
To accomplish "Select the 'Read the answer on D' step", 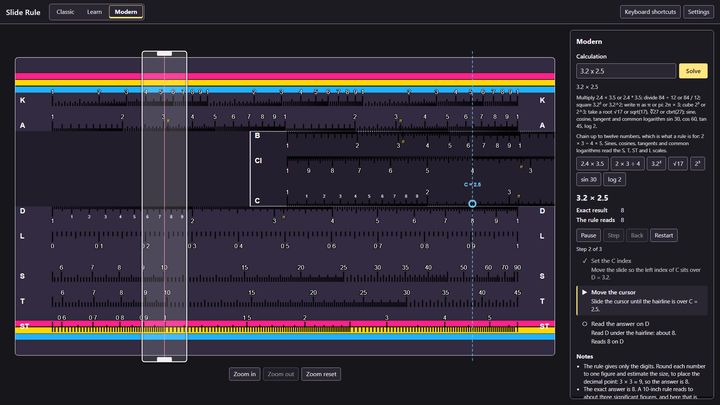I will tap(642, 332).
